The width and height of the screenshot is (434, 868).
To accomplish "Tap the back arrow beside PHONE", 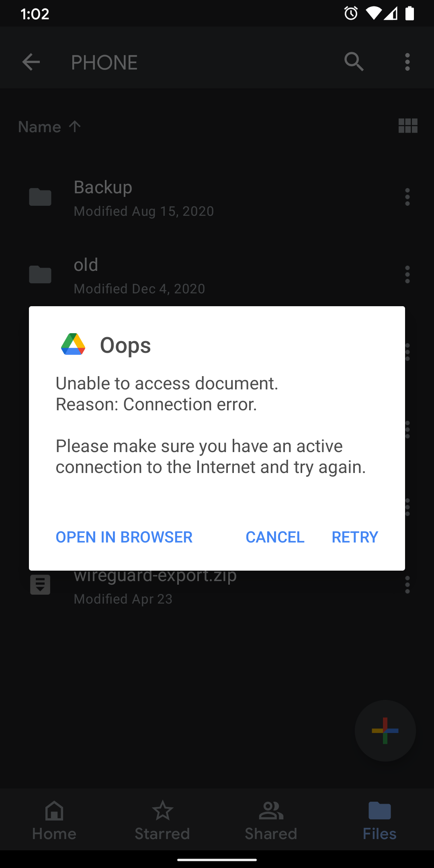I will (x=31, y=62).
